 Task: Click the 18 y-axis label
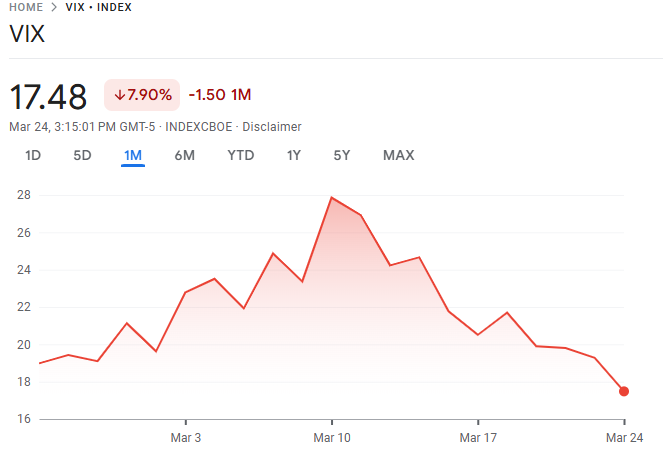24,382
